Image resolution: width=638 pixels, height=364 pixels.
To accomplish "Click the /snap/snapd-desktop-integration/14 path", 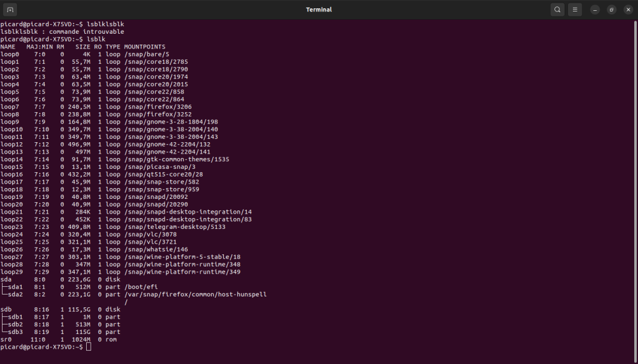I will 188,212.
